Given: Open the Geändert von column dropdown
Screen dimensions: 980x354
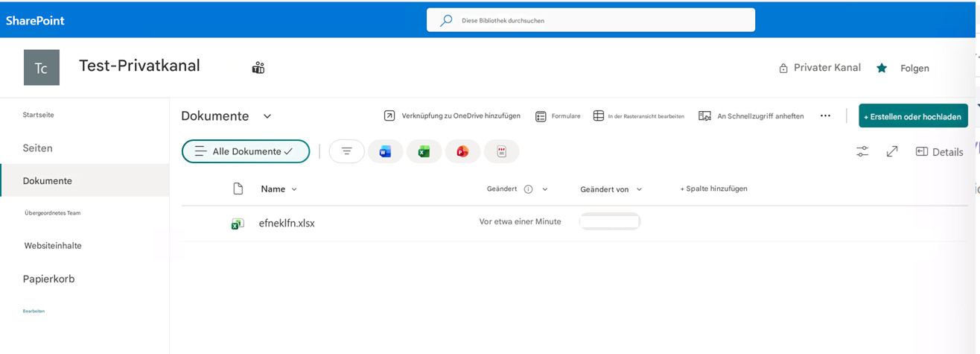Looking at the screenshot, I should (x=611, y=189).
